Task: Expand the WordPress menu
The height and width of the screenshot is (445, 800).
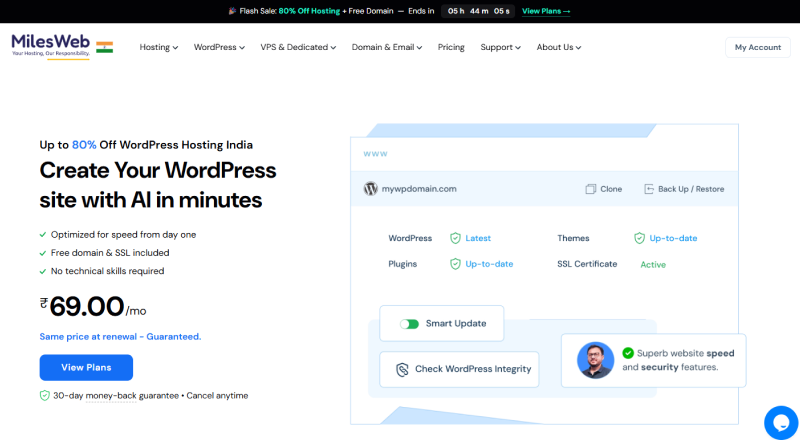Action: pos(219,47)
